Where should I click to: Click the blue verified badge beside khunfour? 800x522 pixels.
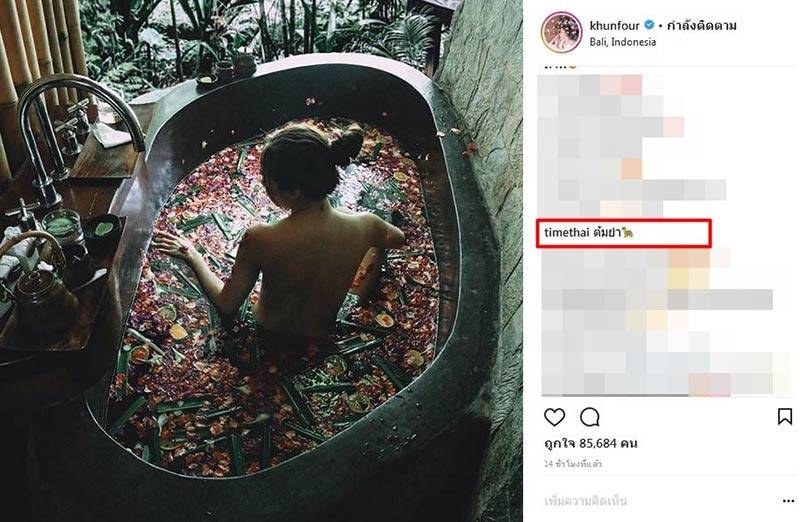[646, 24]
